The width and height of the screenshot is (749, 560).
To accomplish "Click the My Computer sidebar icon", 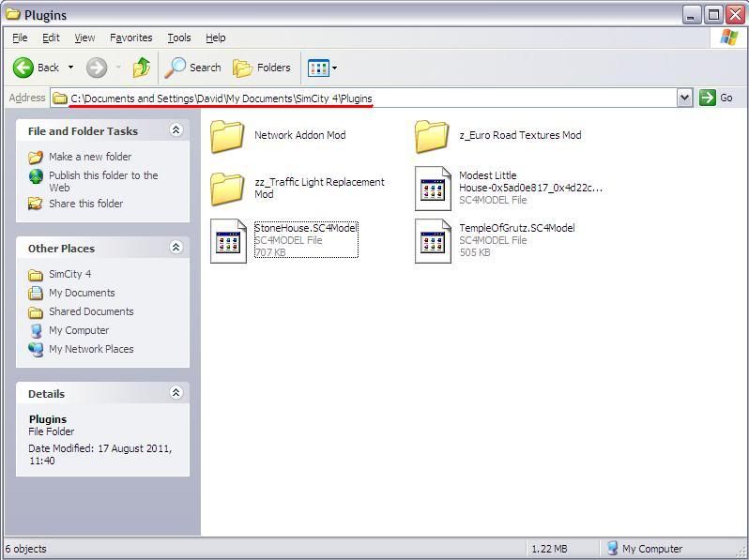I will coord(36,331).
